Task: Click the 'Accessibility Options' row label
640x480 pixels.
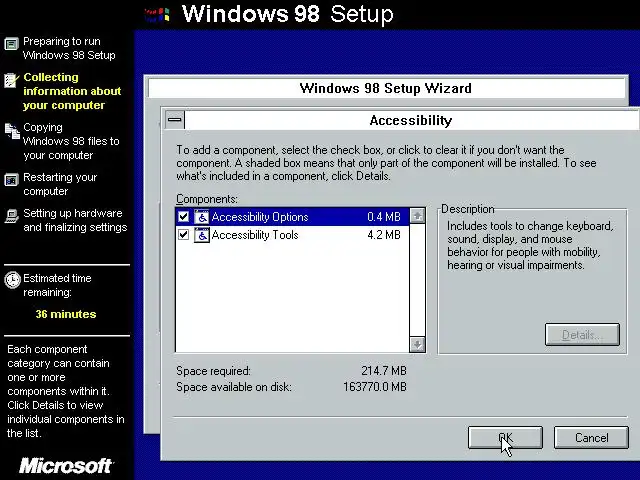Action: (260, 217)
